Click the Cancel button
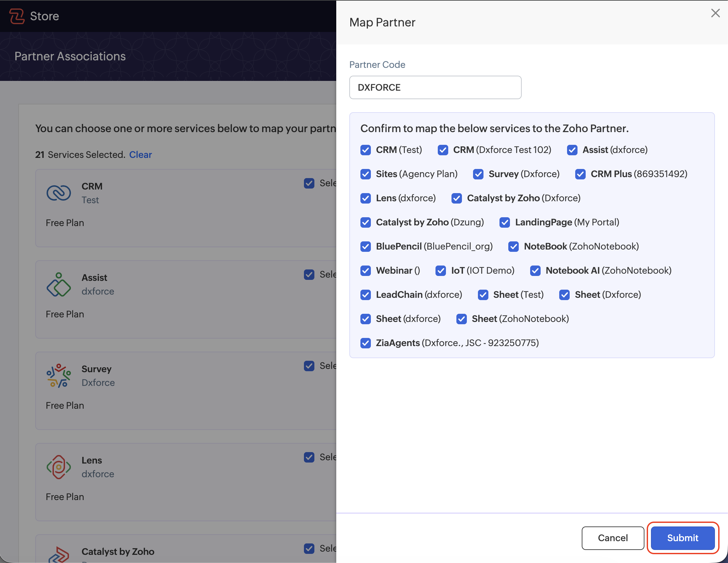The image size is (728, 563). (x=613, y=538)
